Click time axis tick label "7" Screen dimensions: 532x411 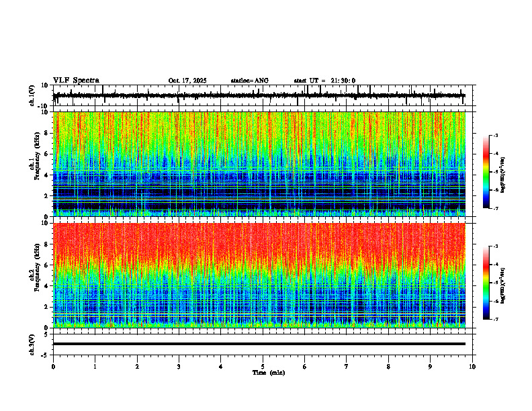pyautogui.click(x=347, y=367)
